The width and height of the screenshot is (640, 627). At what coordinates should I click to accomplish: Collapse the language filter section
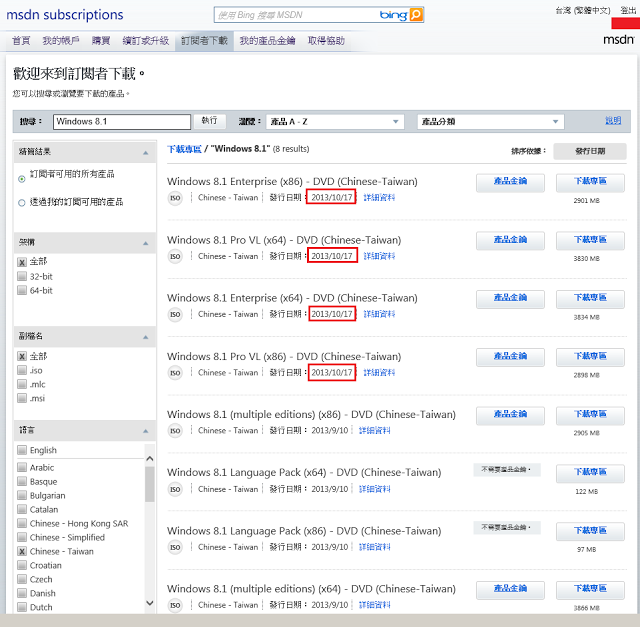[85, 430]
